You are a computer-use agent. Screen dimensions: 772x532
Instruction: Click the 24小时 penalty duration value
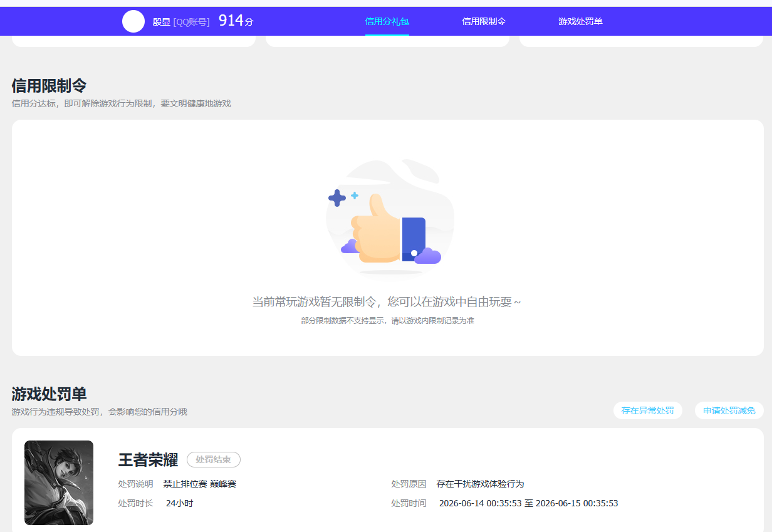(x=179, y=503)
